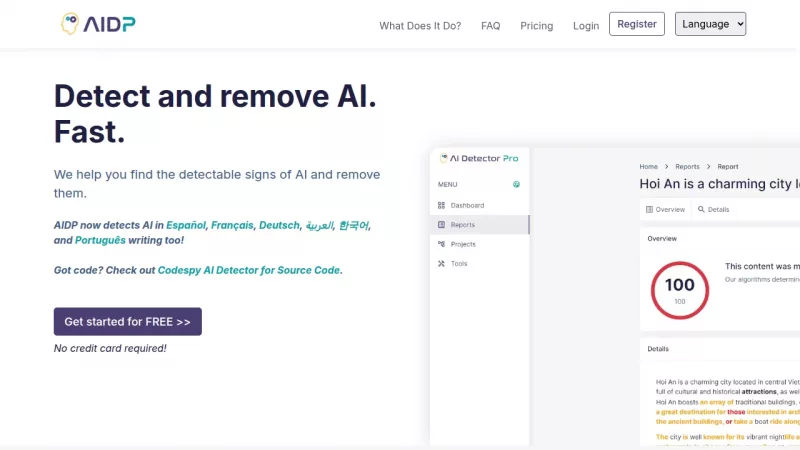Open Codespy AI Detector for Source Code link
Screen dimensions: 800x450
coord(248,270)
